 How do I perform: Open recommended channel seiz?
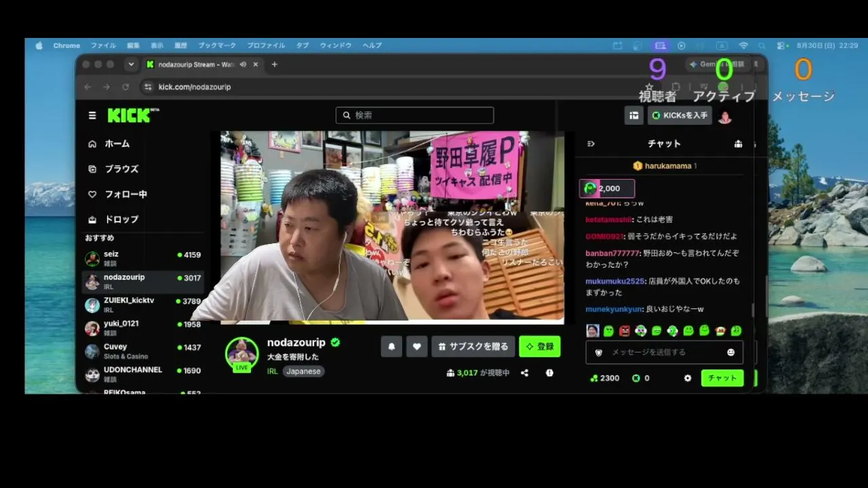point(142,258)
